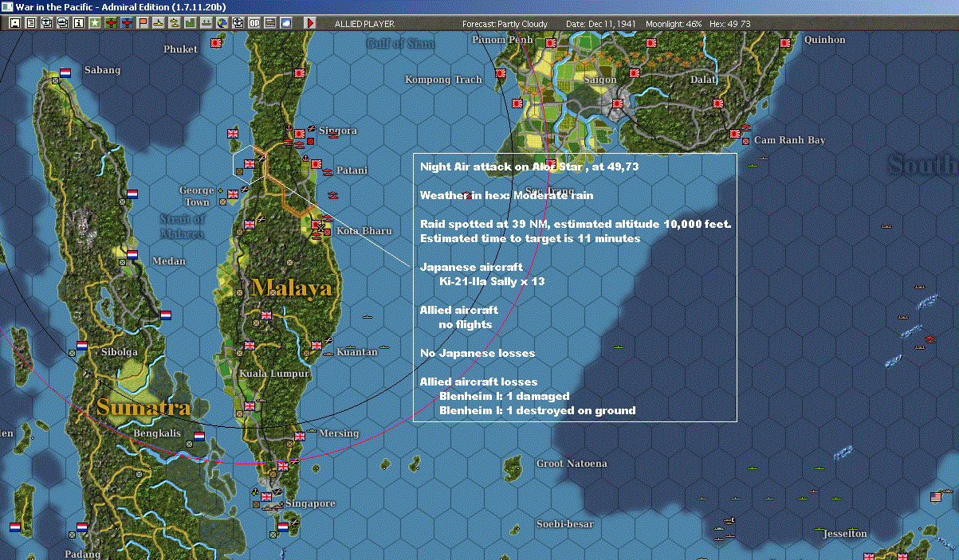This screenshot has width=959, height=560.
Task: Click the Malaya region name
Action: [290, 288]
